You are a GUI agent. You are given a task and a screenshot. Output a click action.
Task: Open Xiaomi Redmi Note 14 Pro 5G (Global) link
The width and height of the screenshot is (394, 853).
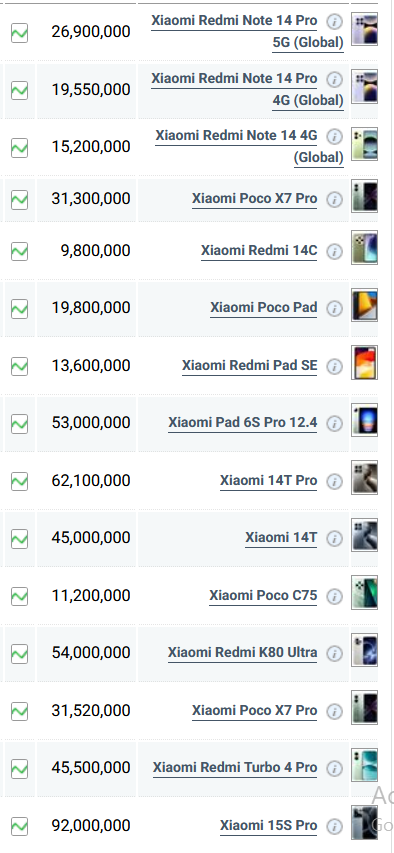coord(248,32)
